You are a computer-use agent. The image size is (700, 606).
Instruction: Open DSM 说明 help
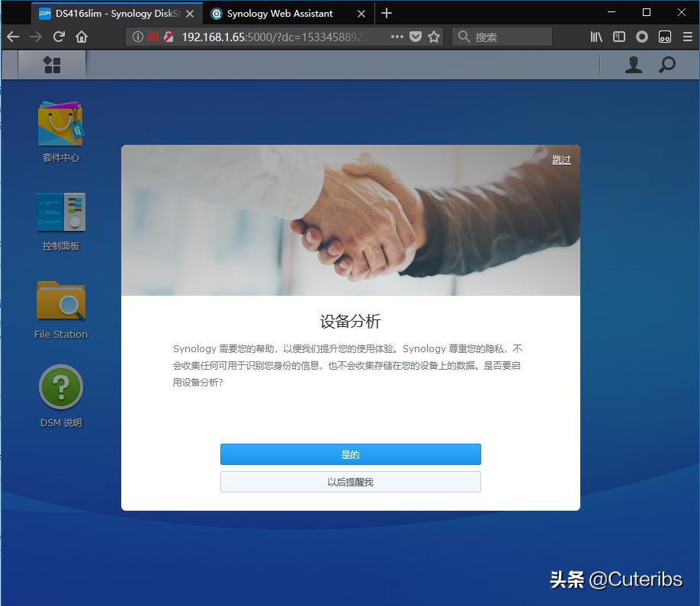(x=60, y=389)
